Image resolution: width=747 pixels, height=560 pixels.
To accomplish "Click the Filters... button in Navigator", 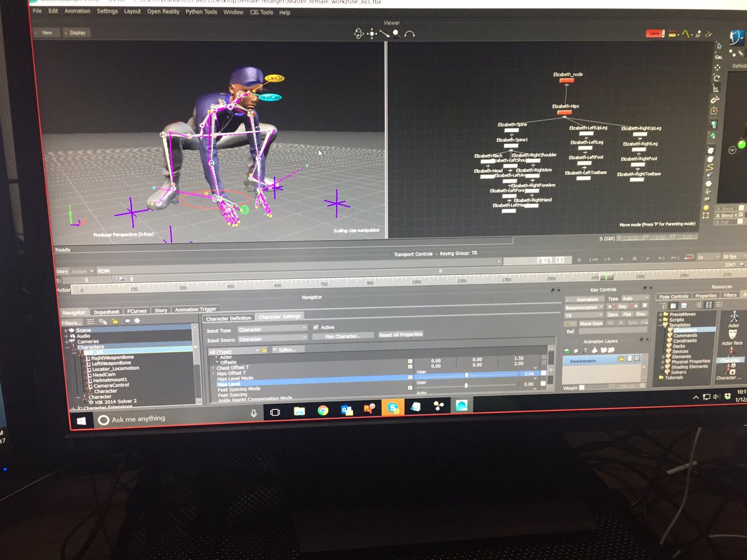I will point(71,323).
